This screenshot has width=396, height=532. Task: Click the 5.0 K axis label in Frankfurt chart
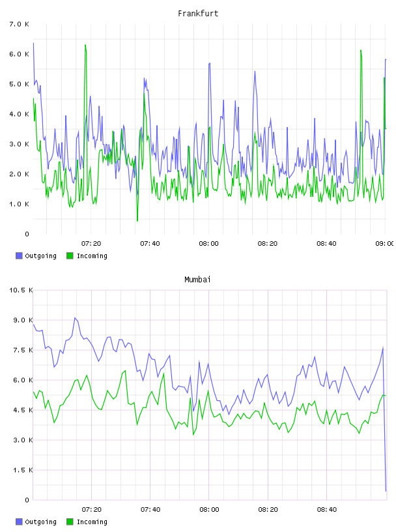pyautogui.click(x=20, y=84)
